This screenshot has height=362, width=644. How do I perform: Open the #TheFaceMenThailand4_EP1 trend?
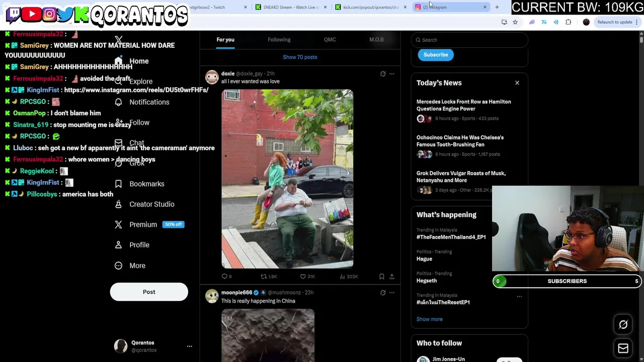[451, 237]
